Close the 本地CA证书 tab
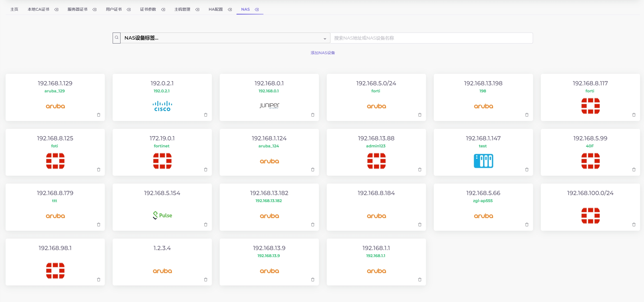Image resolution: width=644 pixels, height=302 pixels. [56, 10]
